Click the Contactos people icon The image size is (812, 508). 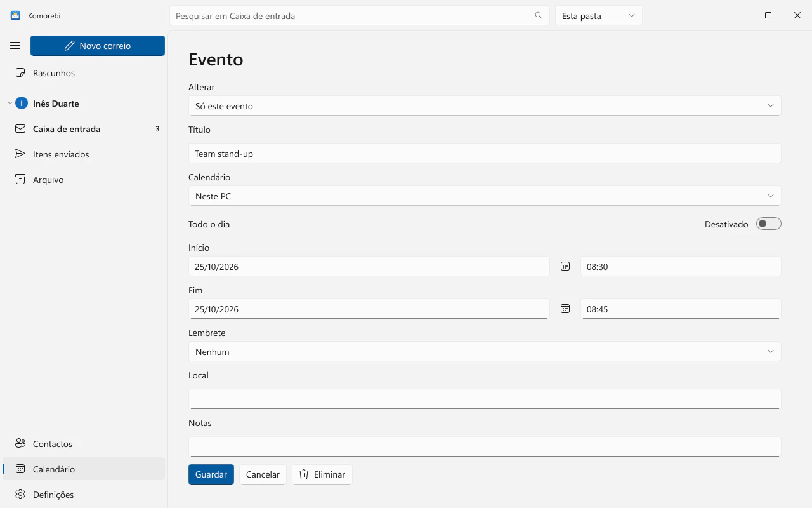20,444
